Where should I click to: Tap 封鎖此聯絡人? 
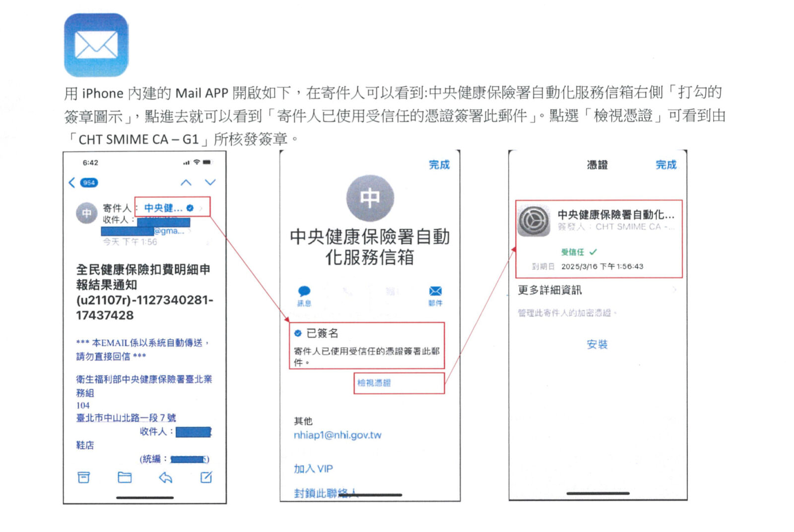326,493
